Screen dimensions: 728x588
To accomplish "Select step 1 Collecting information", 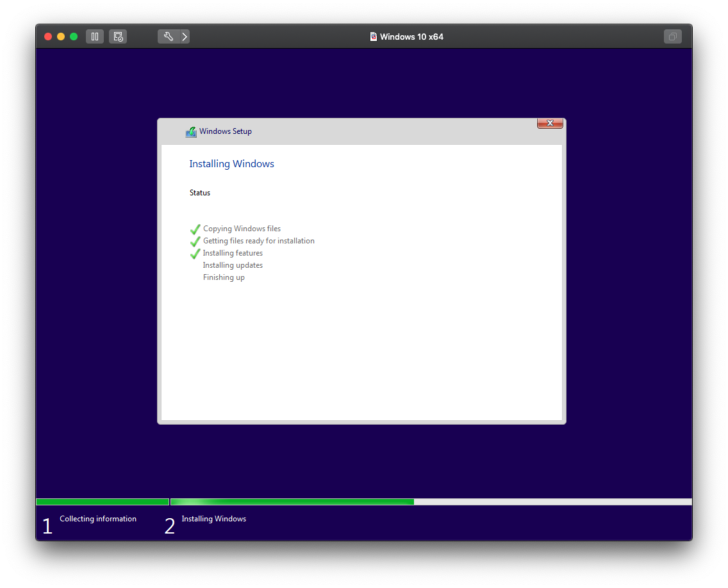I will [97, 519].
